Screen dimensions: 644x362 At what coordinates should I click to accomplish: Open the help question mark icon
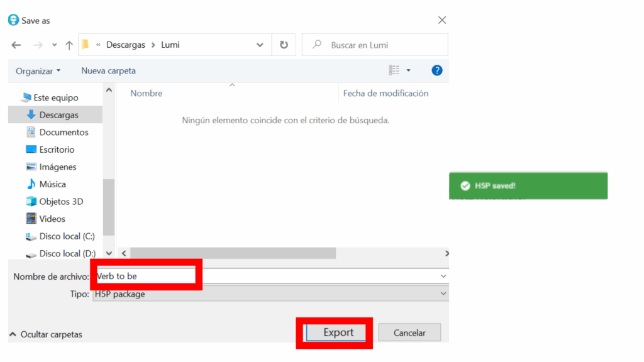(x=437, y=70)
